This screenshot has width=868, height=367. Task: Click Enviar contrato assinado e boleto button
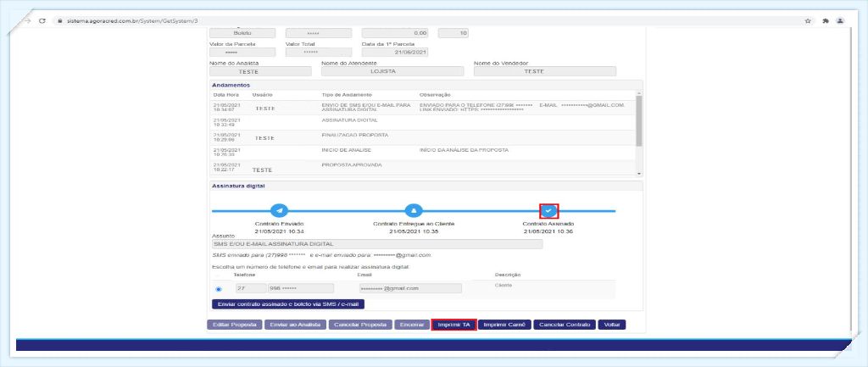pos(288,304)
